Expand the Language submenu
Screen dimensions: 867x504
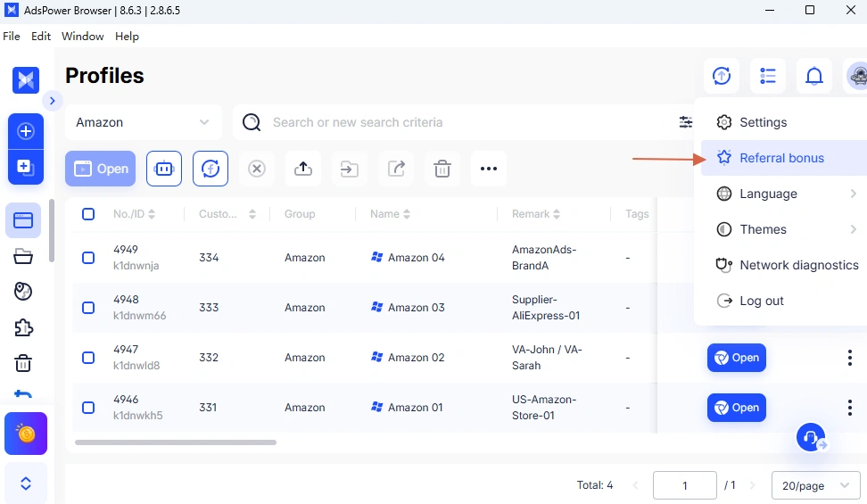click(x=784, y=194)
